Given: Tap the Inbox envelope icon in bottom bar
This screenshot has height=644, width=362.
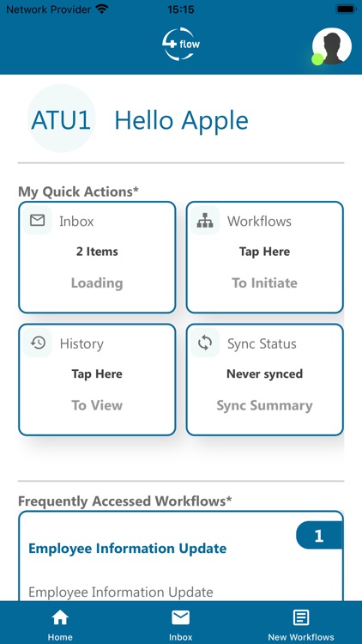Looking at the screenshot, I should tap(181, 617).
